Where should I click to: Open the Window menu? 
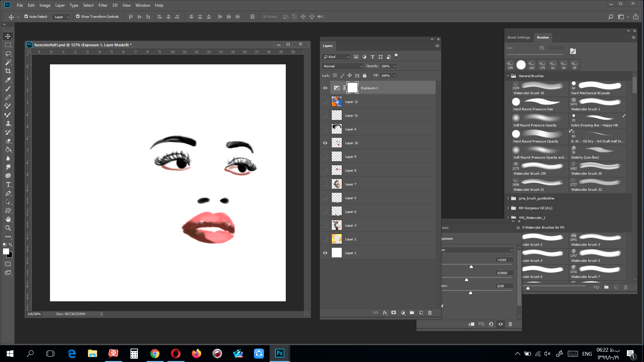tap(143, 5)
